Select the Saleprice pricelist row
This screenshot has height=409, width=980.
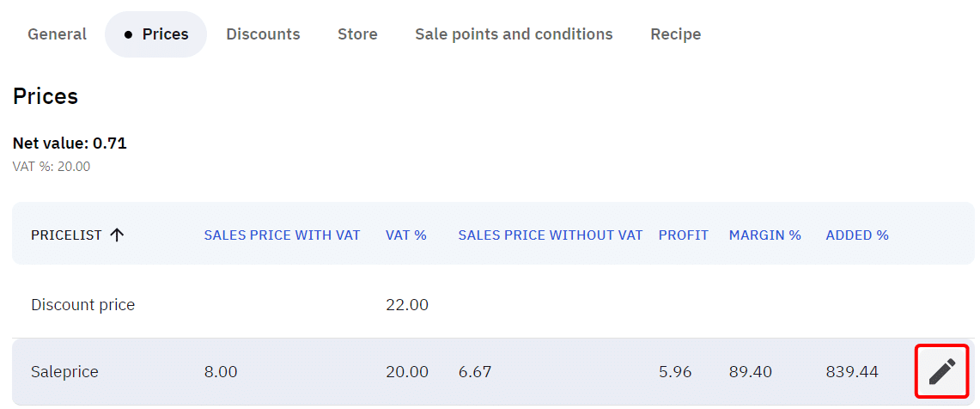[x=64, y=372]
